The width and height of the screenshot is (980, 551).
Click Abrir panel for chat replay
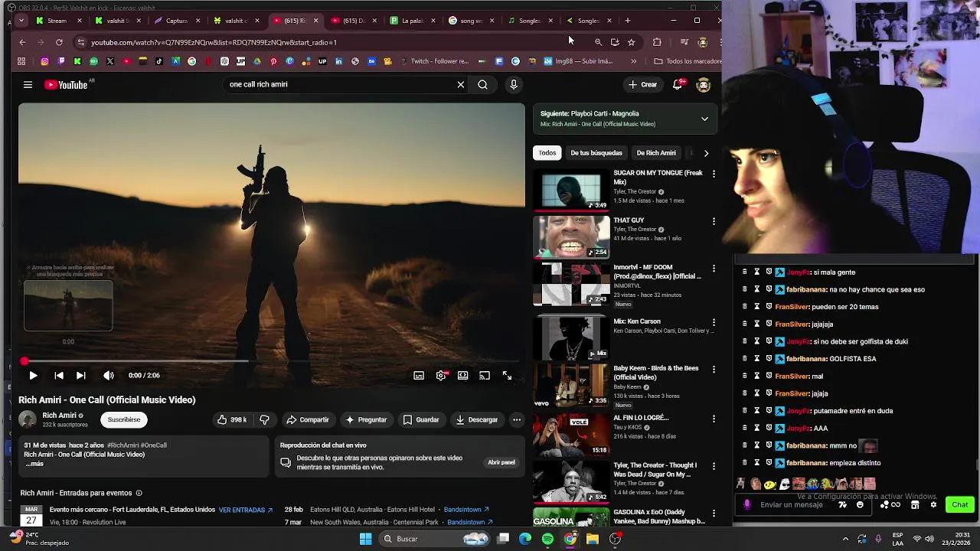pos(501,463)
